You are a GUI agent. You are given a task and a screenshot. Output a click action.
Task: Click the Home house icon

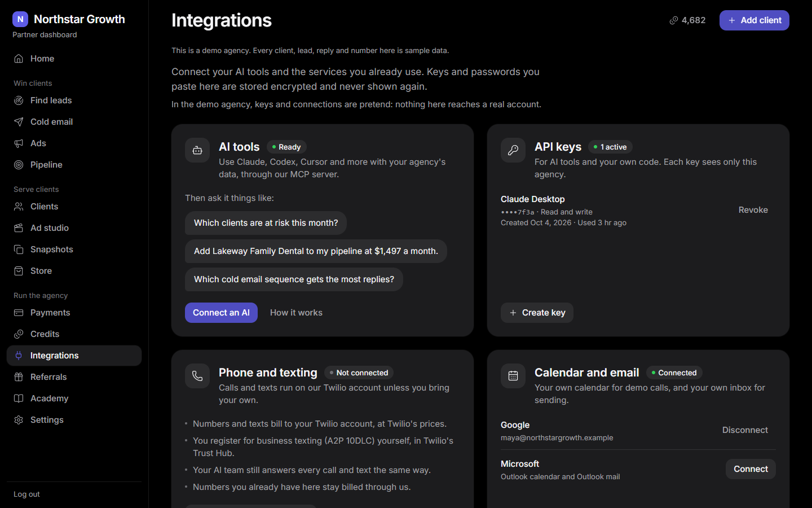click(19, 59)
